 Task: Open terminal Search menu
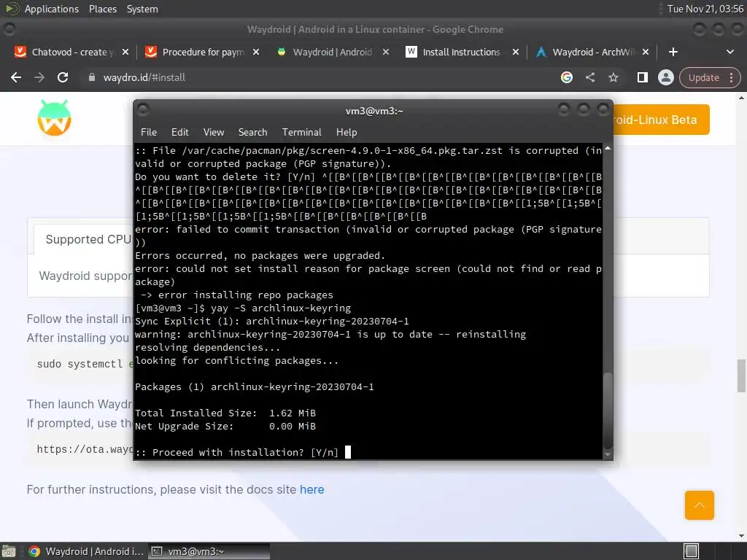252,133
